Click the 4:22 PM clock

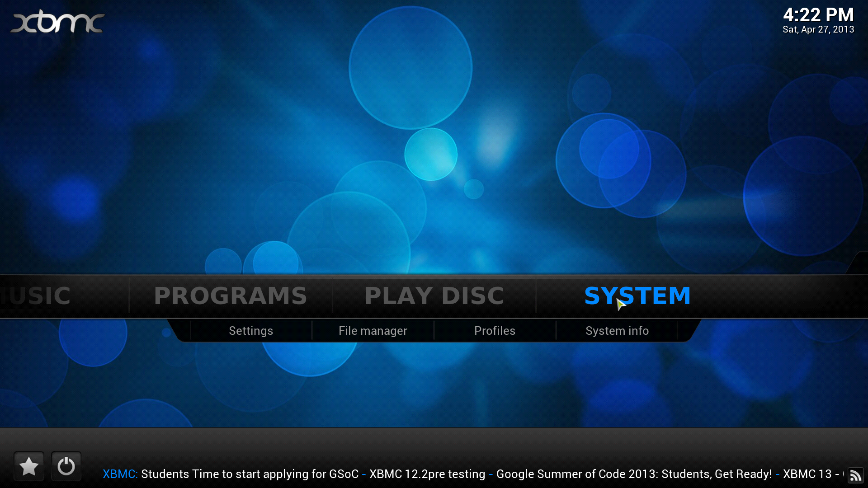[818, 15]
